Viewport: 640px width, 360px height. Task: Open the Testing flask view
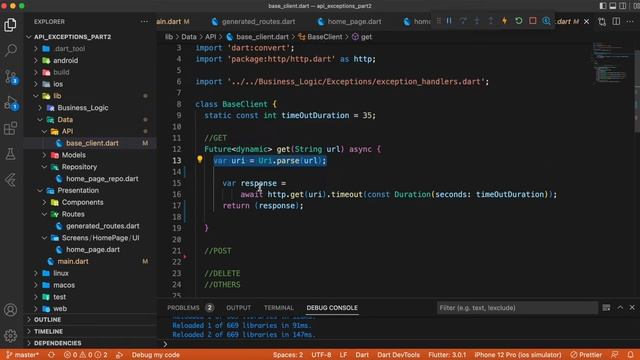[x=10, y=154]
